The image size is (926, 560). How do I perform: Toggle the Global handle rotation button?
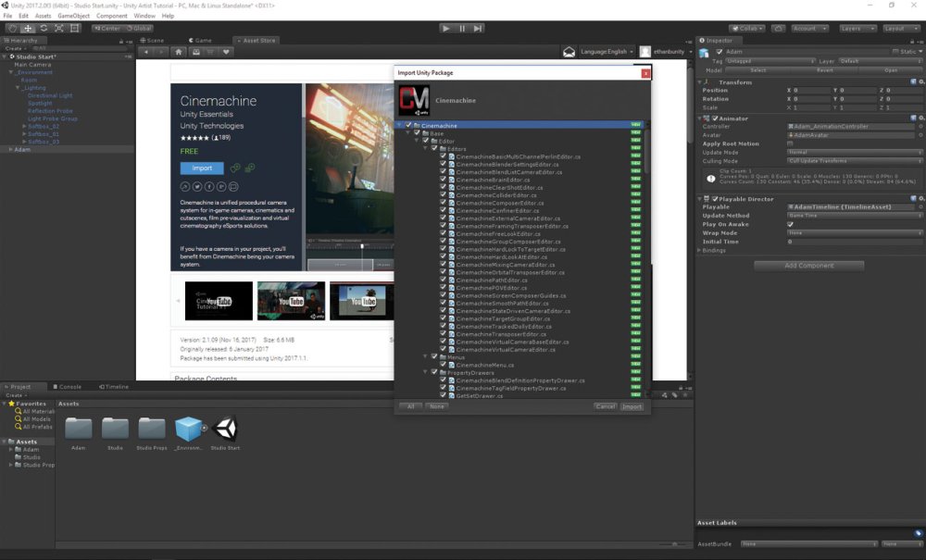click(139, 29)
